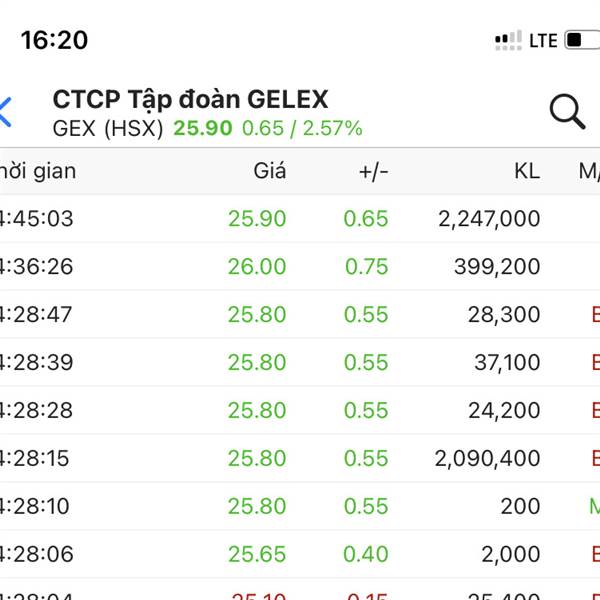Image resolution: width=600 pixels, height=600 pixels.
Task: Open search with magnifier icon
Action: click(567, 111)
